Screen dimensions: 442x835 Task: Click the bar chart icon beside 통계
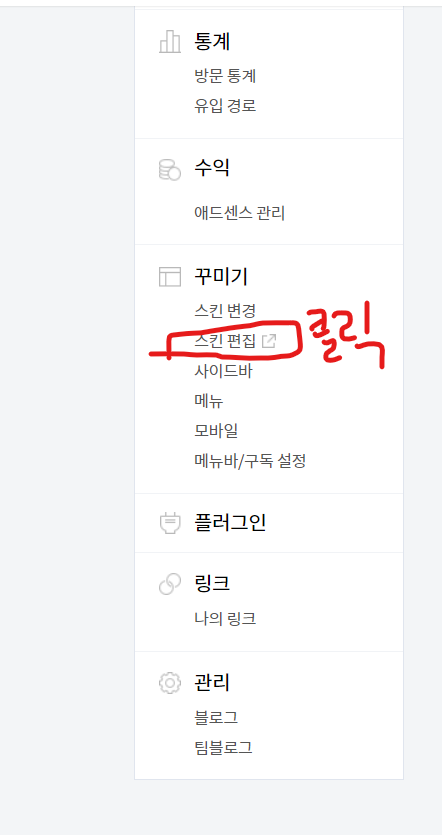(x=170, y=42)
